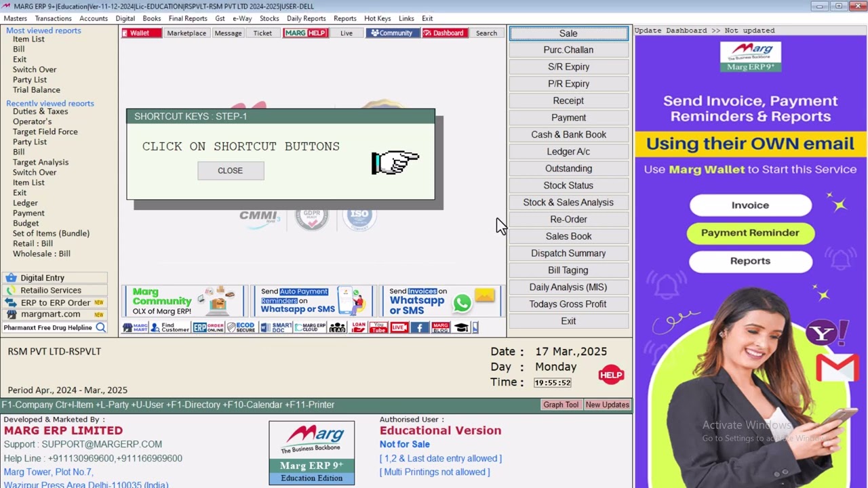Open the Transactions menu
The image size is (868, 488).
53,18
